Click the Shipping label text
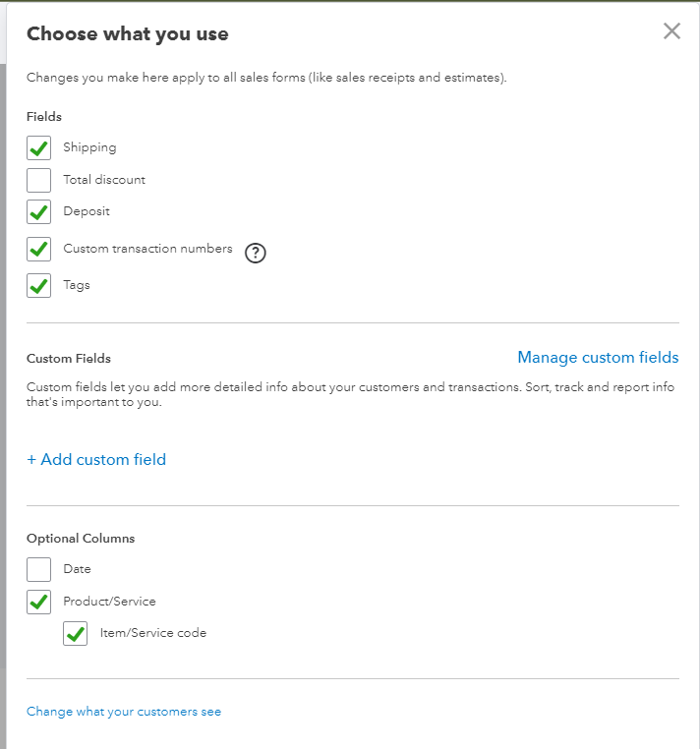Viewport: 700px width, 749px height. 89,147
